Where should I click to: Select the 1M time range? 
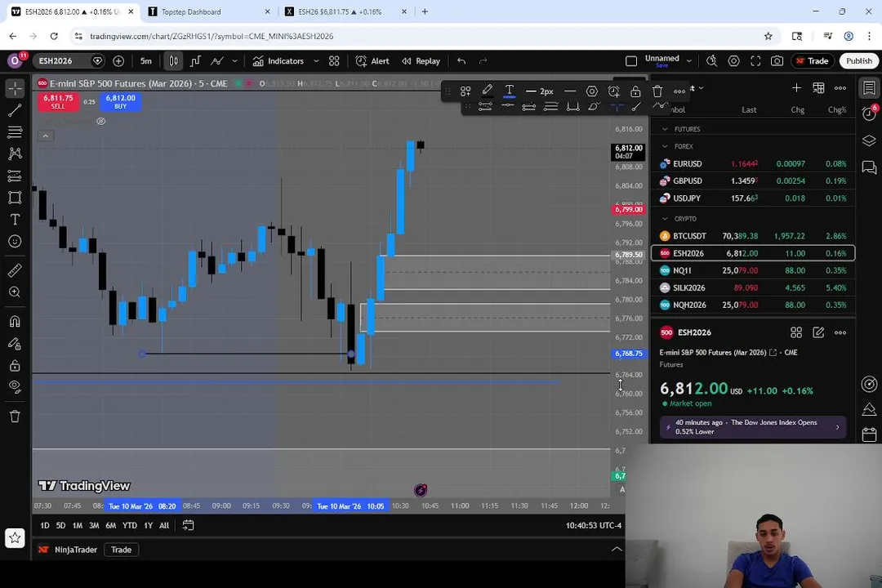77,526
